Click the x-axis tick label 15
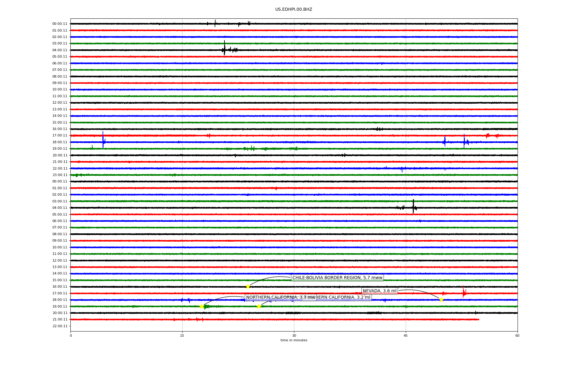Image resolution: width=588 pixels, height=368 pixels. (182, 335)
